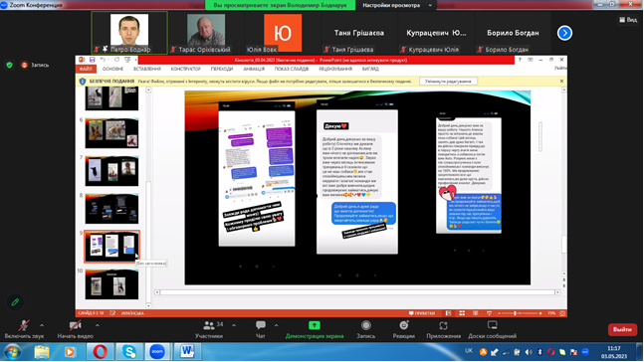
Task: Open the Whiteboards icon
Action: [492, 325]
